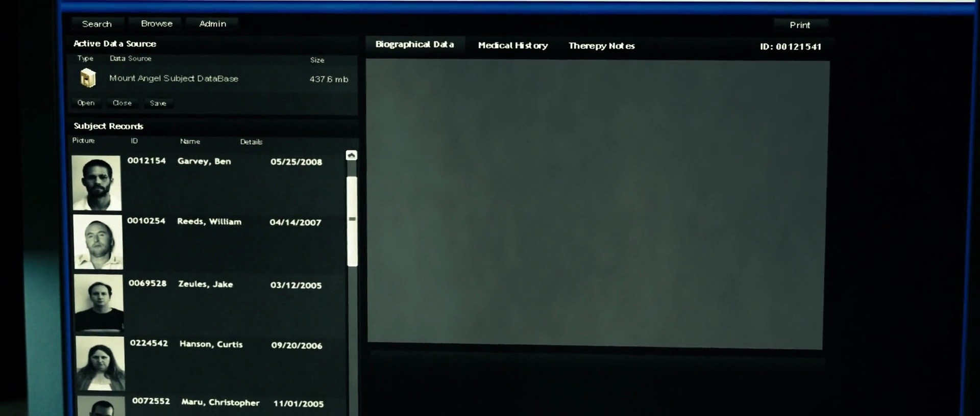Switch to the Medical History tab
This screenshot has height=416, width=980.
coord(513,45)
